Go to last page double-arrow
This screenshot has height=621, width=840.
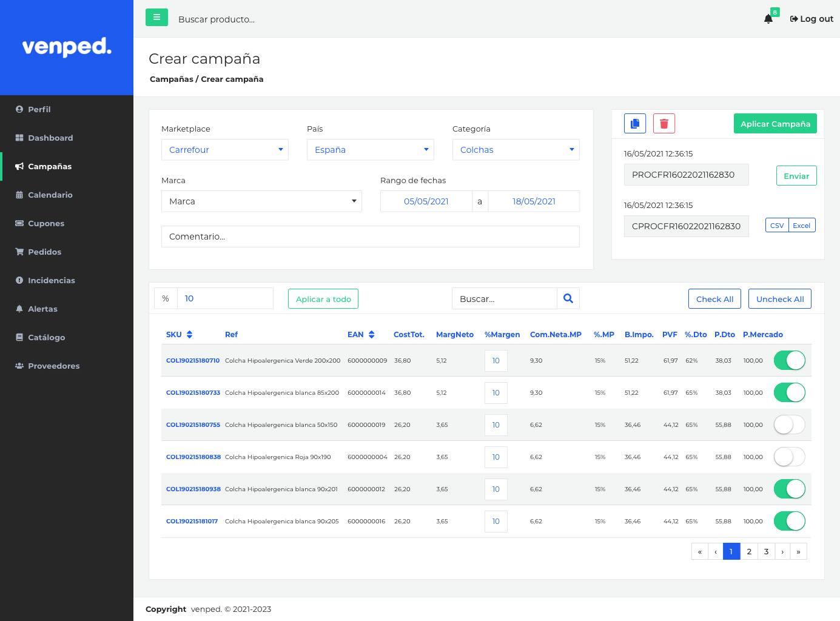click(x=798, y=551)
